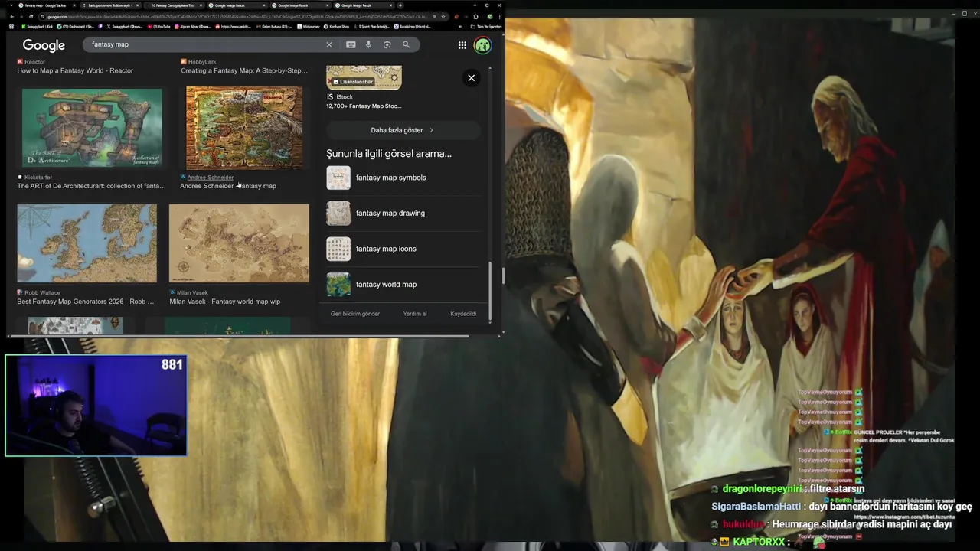This screenshot has width=980, height=551.
Task: Open a new browser tab
Action: pyautogui.click(x=400, y=5)
